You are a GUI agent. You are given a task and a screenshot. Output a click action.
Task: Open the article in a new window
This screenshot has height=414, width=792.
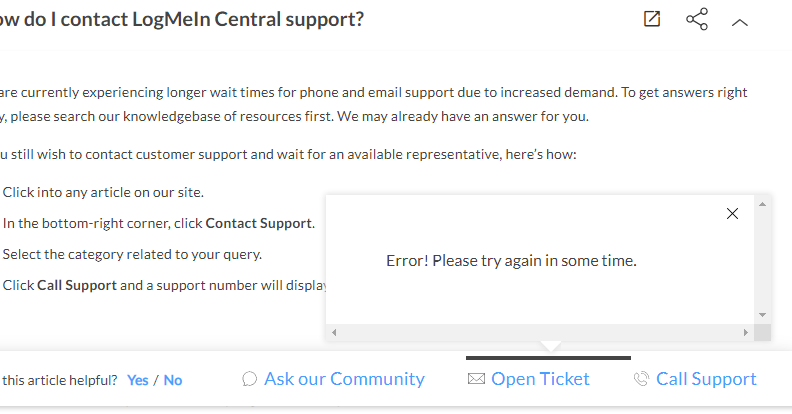click(652, 19)
